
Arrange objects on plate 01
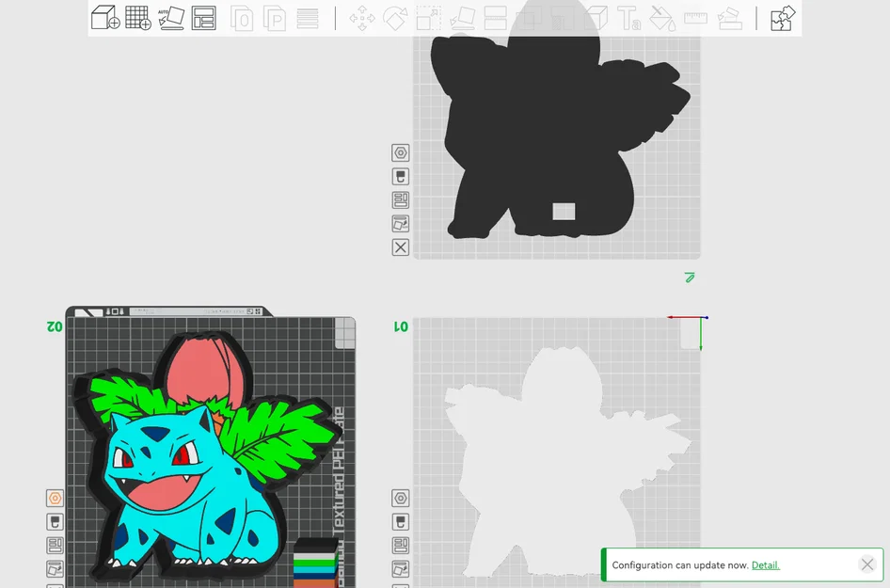coord(400,546)
